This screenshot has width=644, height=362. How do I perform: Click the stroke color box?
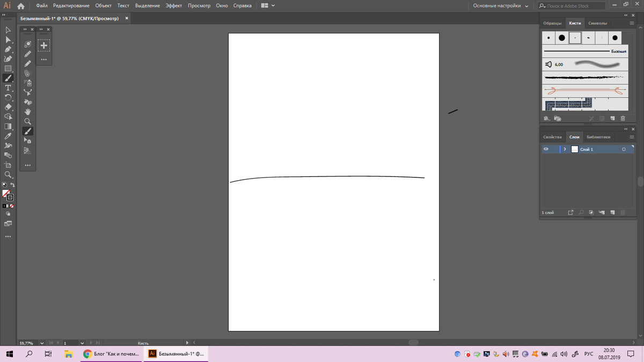pyautogui.click(x=10, y=197)
